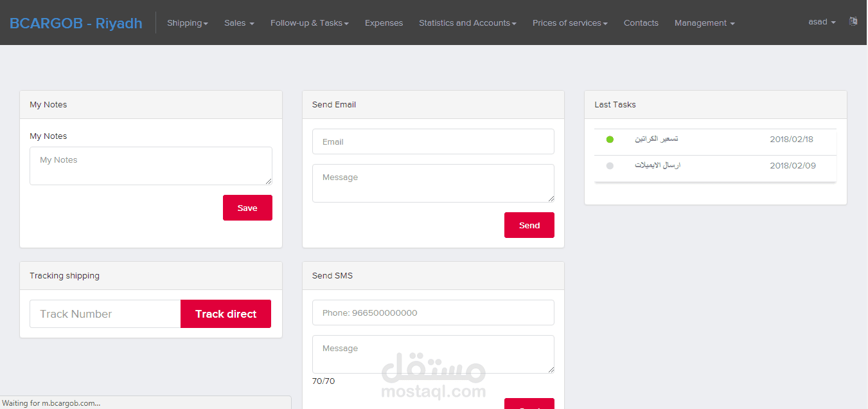Viewport: 868px width, 409px height.
Task: Click the 70/70 SMS character counter
Action: click(323, 381)
